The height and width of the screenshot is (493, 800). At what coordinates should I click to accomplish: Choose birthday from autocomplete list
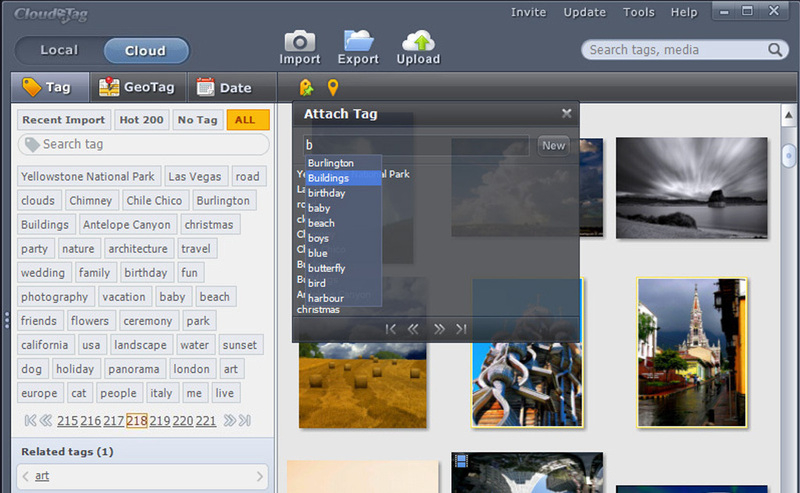343,193
